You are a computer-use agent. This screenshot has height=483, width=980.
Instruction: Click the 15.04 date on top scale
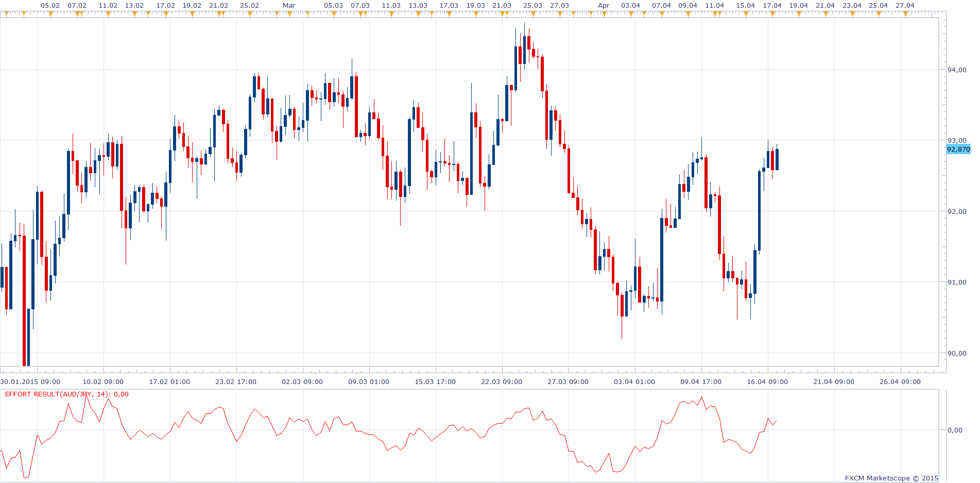tap(746, 6)
